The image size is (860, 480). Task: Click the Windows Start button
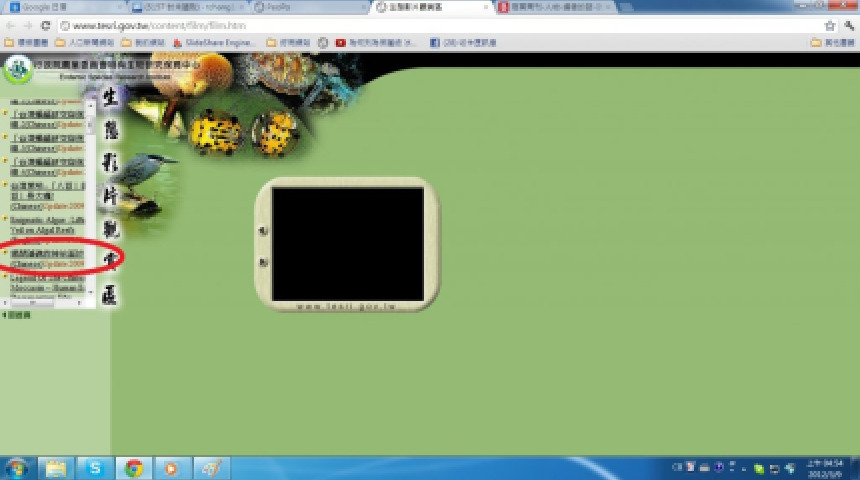tap(17, 468)
